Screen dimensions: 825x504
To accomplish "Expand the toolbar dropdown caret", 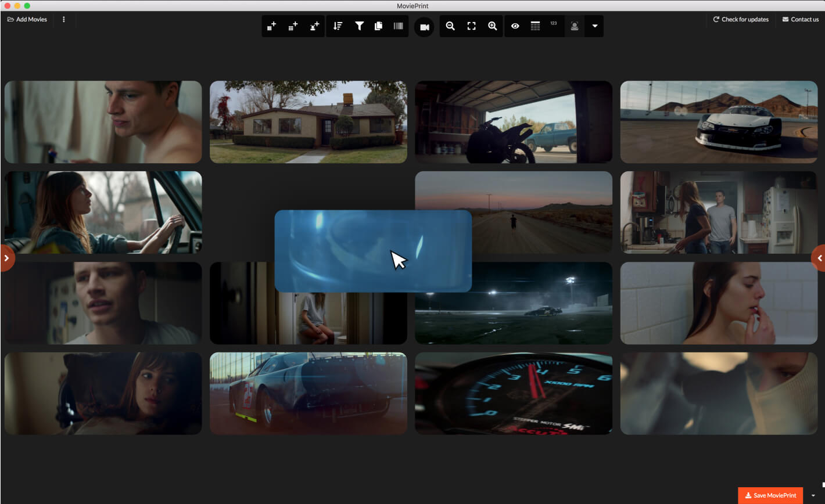I will (594, 26).
